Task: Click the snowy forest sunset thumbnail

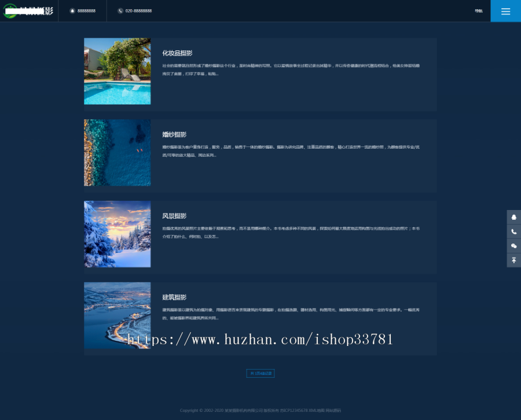Action: tap(117, 234)
